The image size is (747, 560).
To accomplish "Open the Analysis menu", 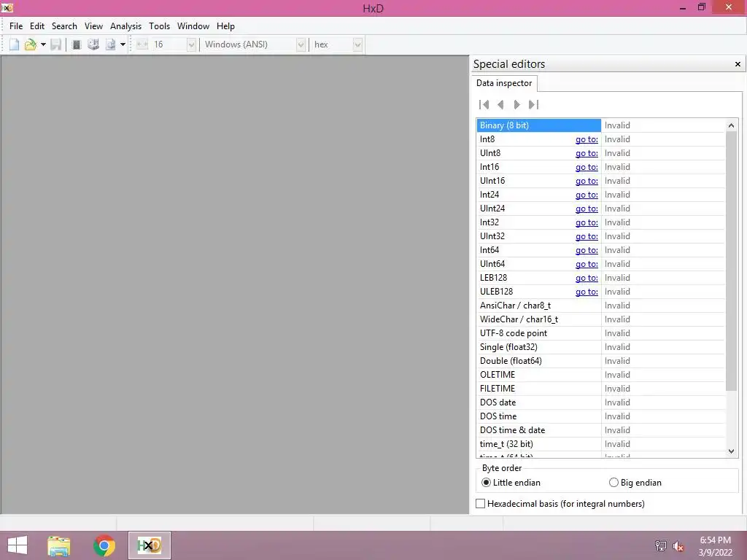I will (125, 26).
